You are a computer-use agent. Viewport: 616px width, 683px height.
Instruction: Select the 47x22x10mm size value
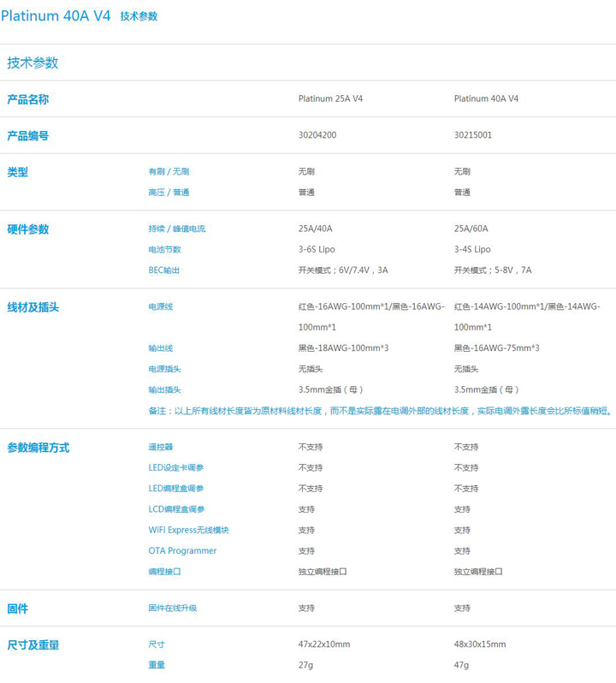(324, 644)
